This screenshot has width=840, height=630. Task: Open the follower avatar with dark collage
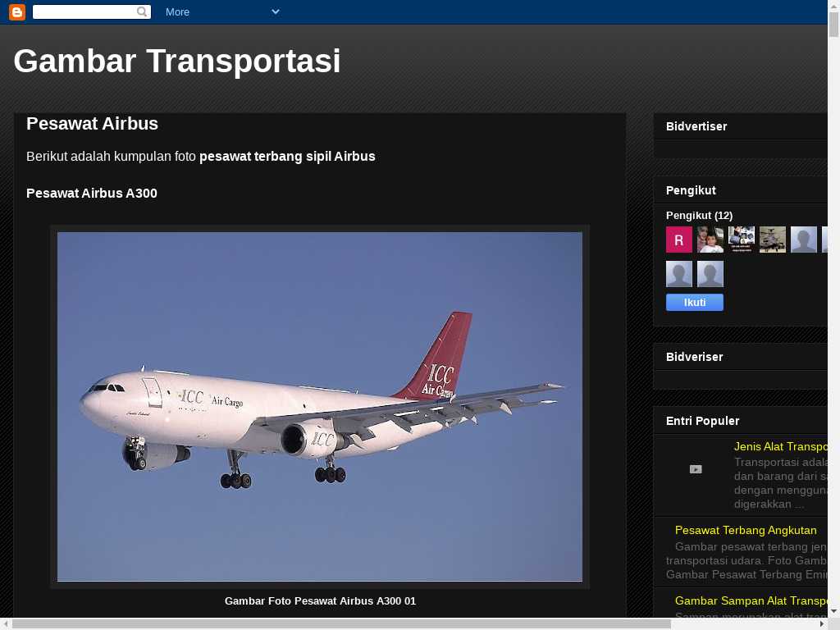[742, 240]
